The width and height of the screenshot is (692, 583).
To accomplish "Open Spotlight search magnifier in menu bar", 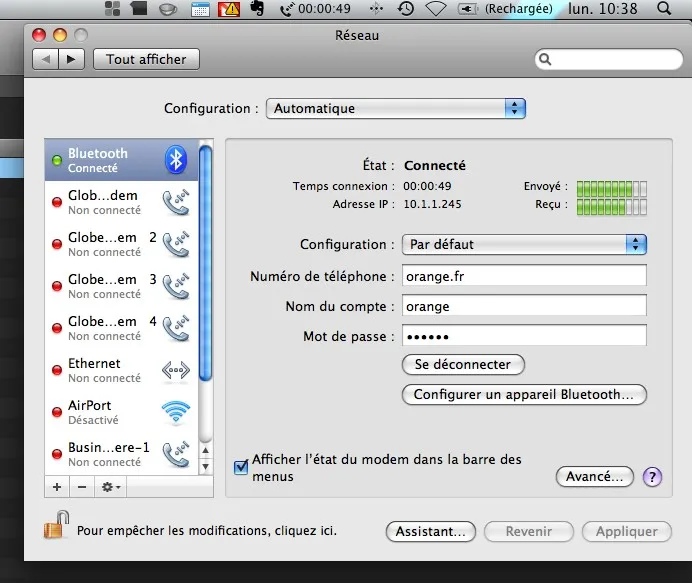I will click(664, 8).
